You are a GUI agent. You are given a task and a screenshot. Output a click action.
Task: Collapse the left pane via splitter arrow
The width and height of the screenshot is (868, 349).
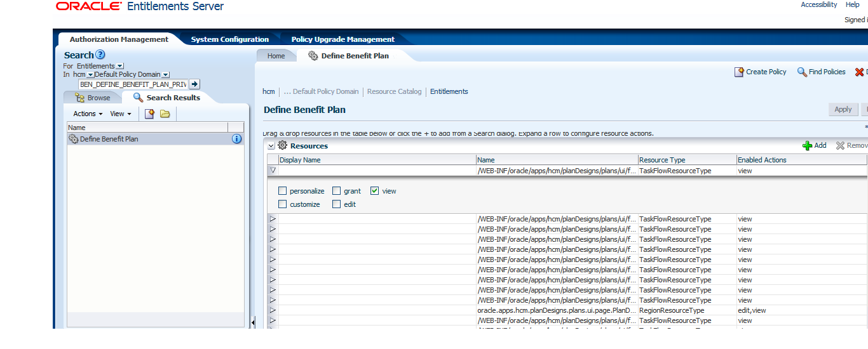[x=252, y=323]
